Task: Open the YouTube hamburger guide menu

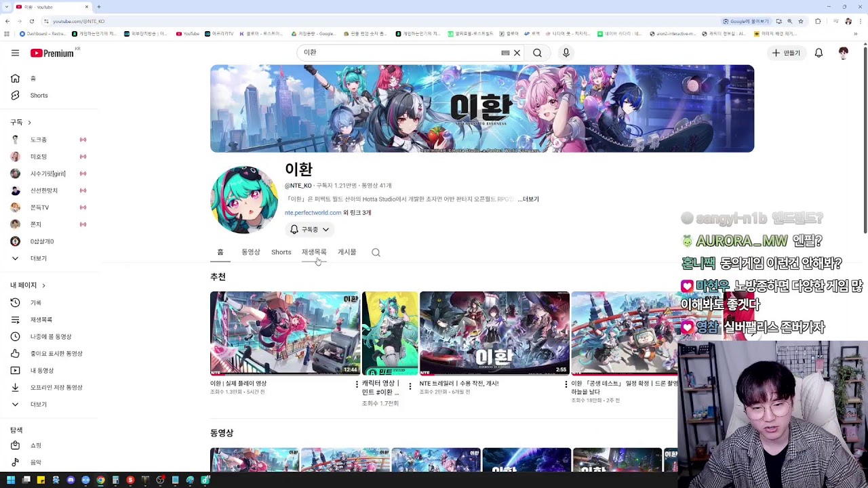Action: tap(15, 53)
